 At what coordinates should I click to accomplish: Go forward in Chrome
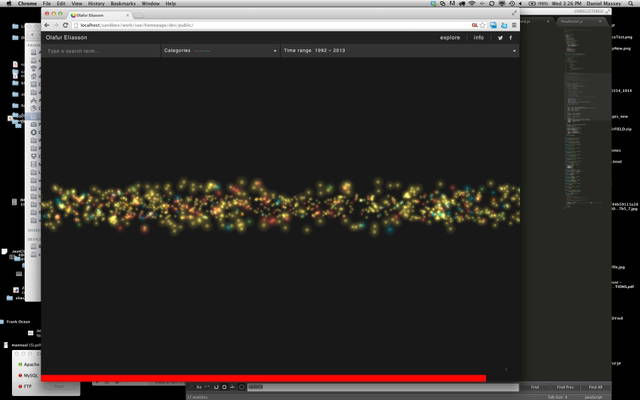click(x=56, y=25)
